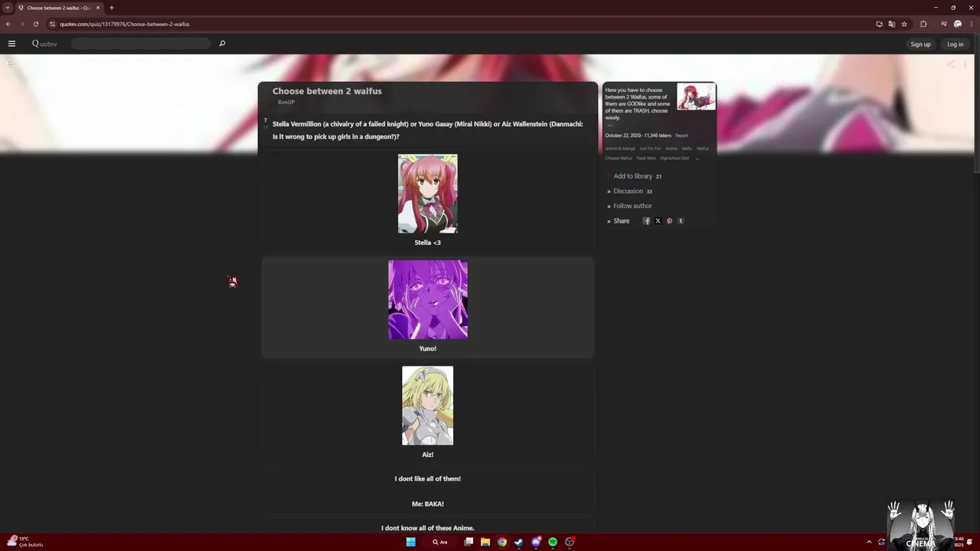Share the quiz on Facebook

click(646, 221)
